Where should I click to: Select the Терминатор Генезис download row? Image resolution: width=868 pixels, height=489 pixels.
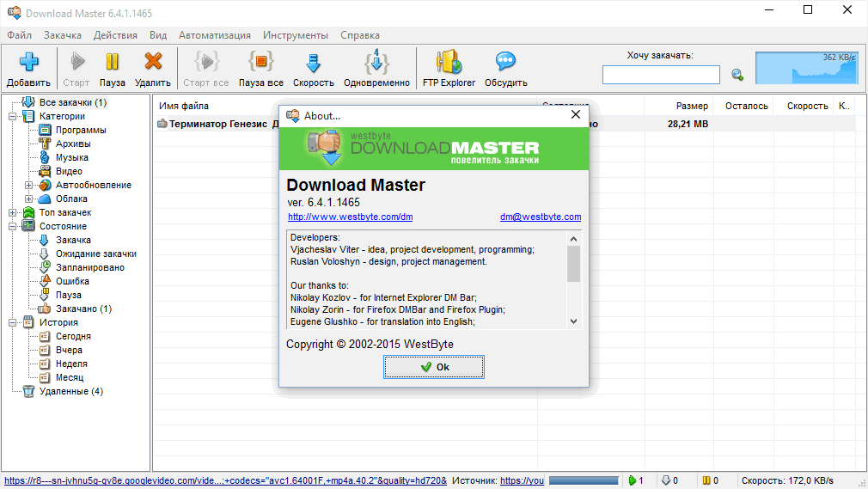[x=505, y=124]
